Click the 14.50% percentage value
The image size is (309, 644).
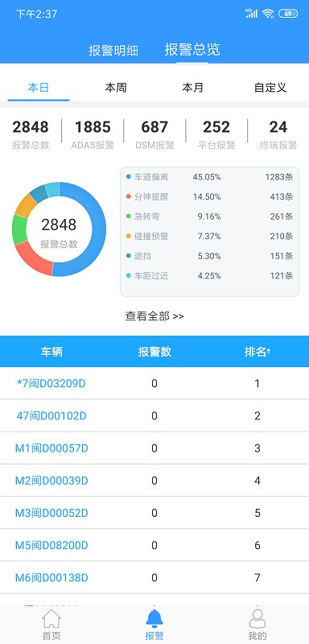point(207,196)
